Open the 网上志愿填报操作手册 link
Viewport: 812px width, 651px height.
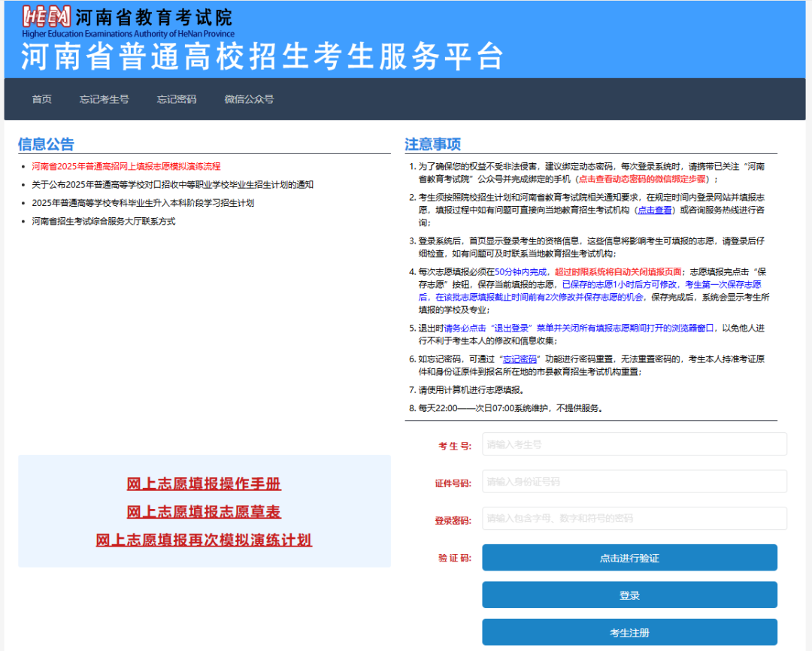point(204,483)
